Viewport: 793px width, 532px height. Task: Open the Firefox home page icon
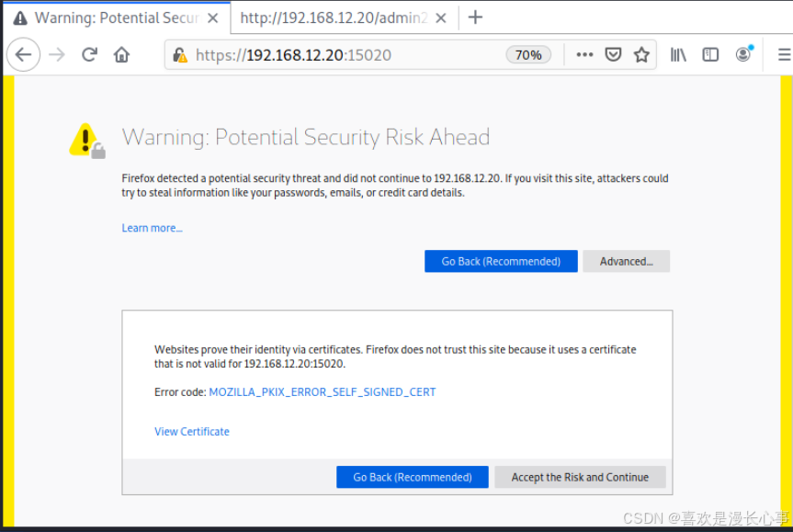[x=121, y=54]
